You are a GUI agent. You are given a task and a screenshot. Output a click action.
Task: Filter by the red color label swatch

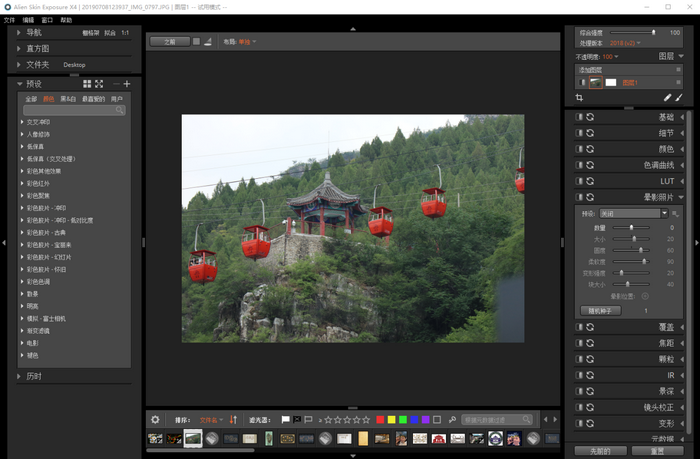point(379,420)
